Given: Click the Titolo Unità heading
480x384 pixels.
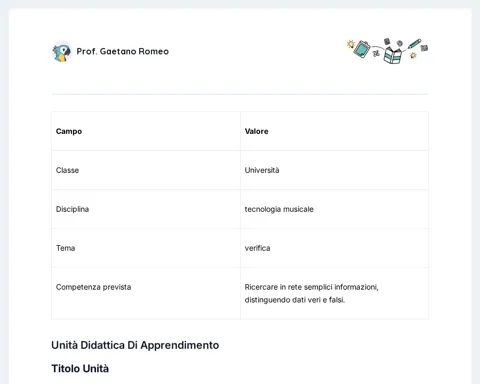Looking at the screenshot, I should [80, 369].
